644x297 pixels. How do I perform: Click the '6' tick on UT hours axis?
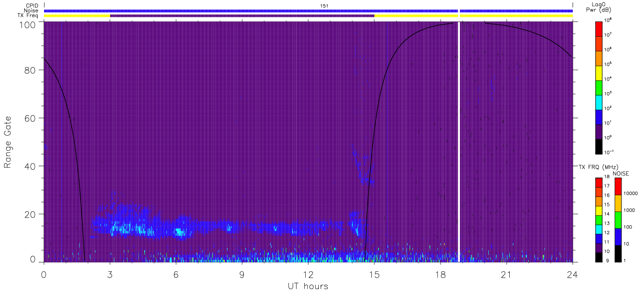point(176,274)
